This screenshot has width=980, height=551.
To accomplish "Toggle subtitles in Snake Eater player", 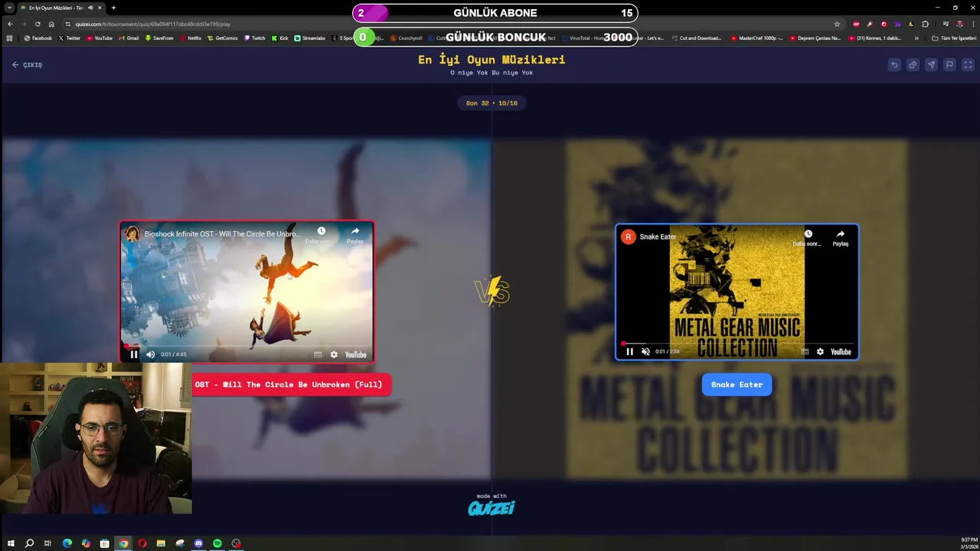I will [805, 352].
